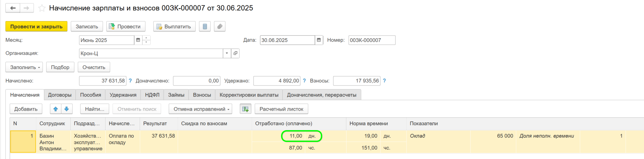Click the Провести button
Viewport: 644px width, 159px height.
point(126,26)
